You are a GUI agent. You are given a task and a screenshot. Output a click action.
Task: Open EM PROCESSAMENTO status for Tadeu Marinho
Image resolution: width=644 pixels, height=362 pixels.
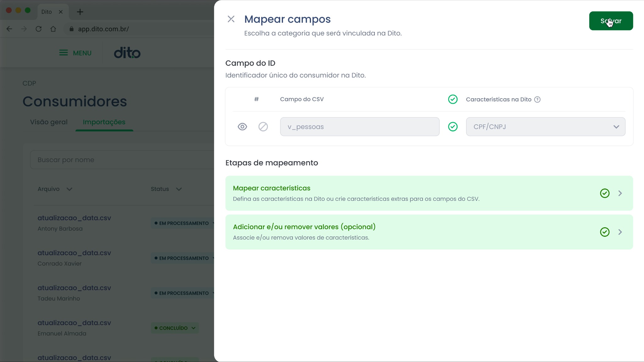tap(182, 293)
